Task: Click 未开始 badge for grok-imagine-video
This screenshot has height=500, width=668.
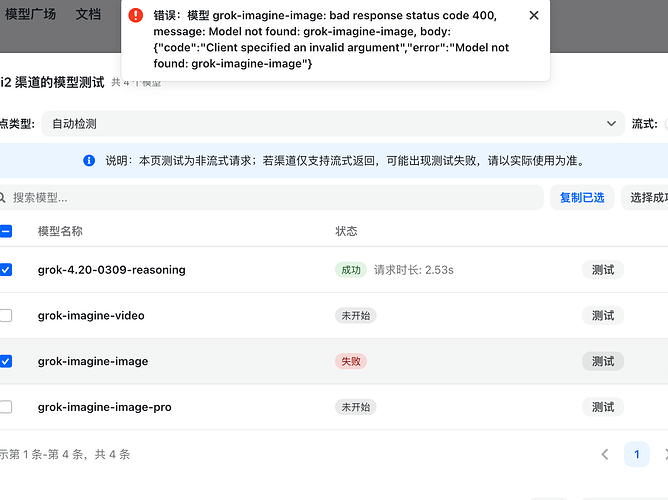Action: point(356,316)
